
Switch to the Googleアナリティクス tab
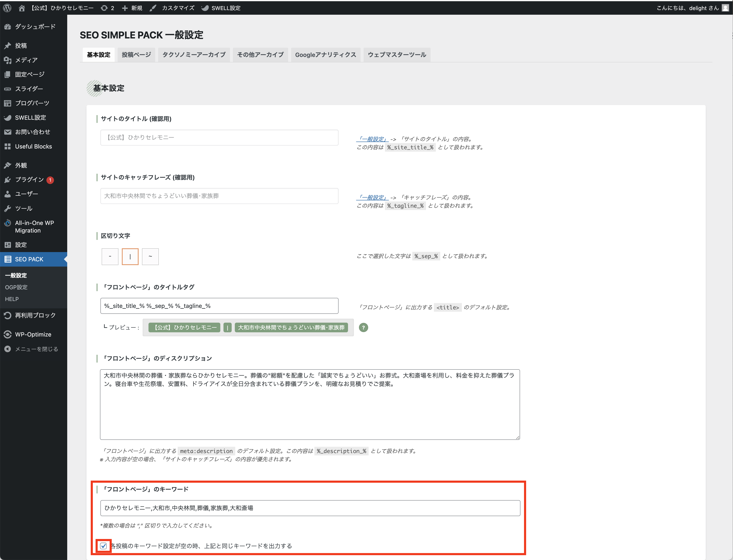click(x=326, y=55)
